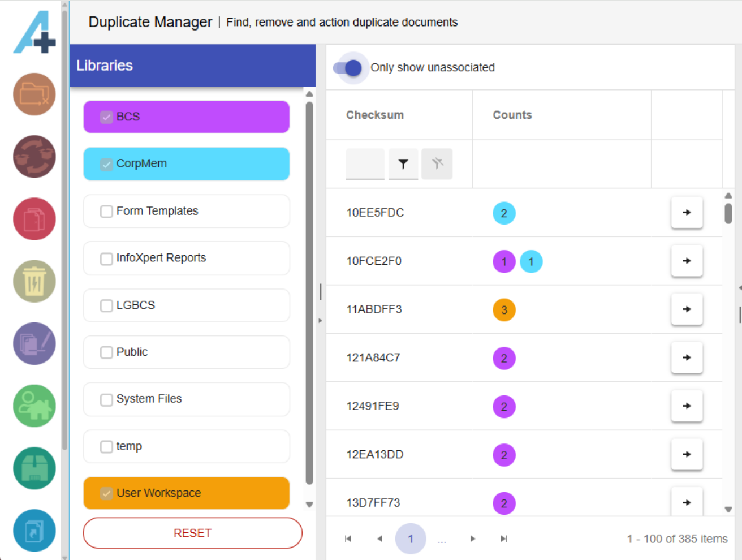Screen dimensions: 742x560
Task: Click the checksum filter text field
Action: click(x=365, y=164)
